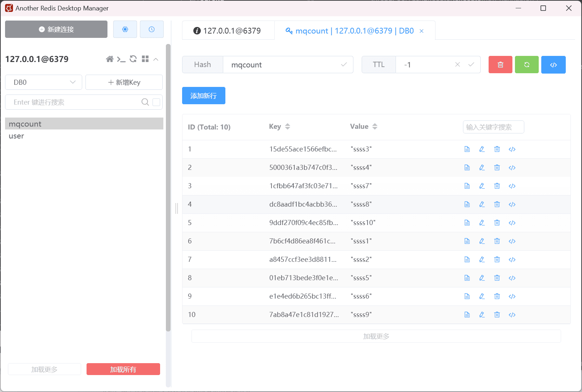Edit the row with value ssss6
582x392 pixels.
pos(482,296)
